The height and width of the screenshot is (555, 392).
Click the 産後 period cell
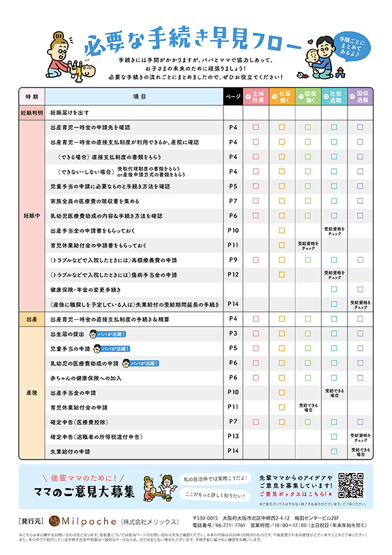(32, 393)
